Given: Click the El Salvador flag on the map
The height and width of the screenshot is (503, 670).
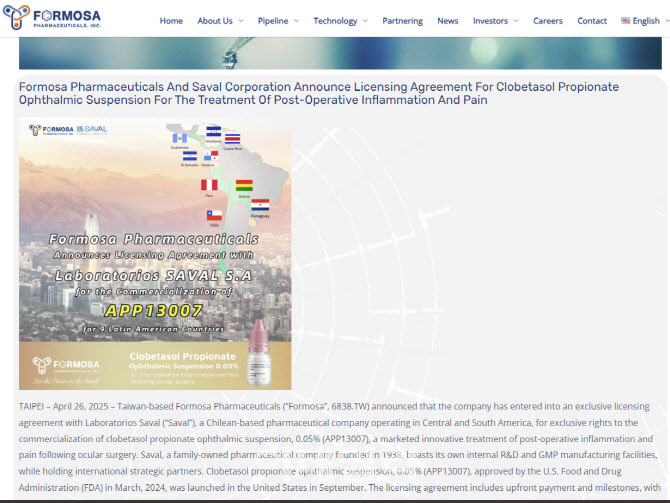Looking at the screenshot, I should point(190,156).
